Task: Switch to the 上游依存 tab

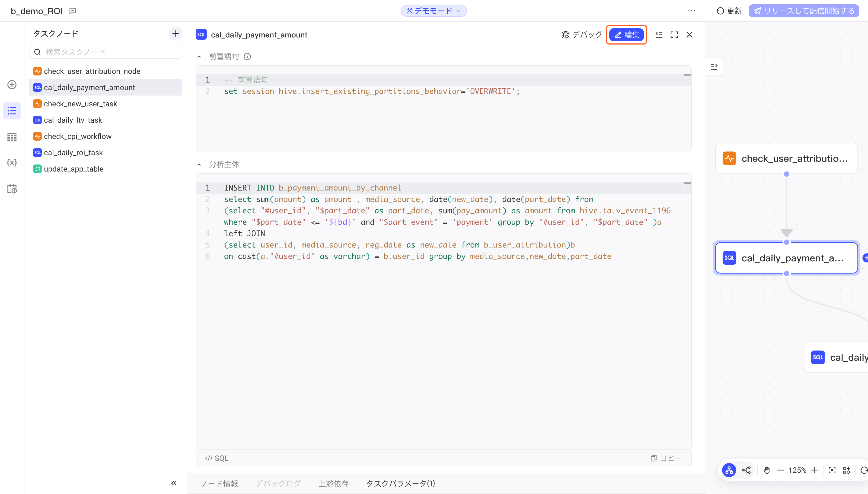Action: coord(334,484)
